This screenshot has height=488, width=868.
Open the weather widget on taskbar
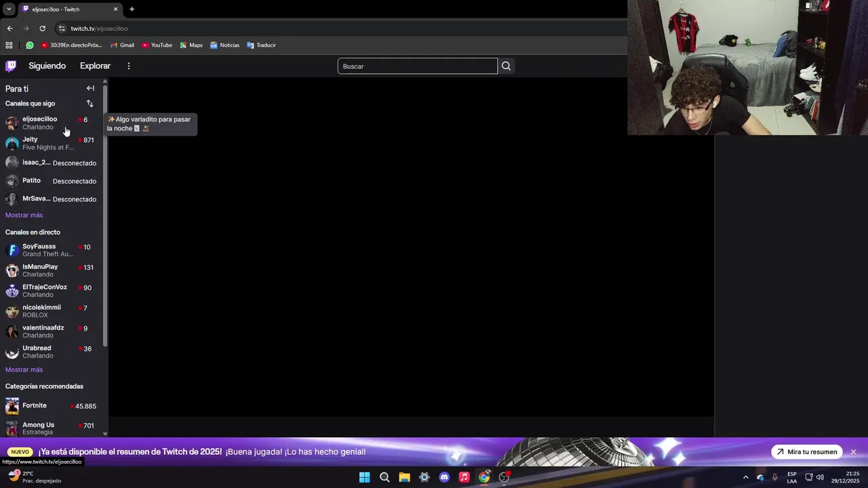pyautogui.click(x=34, y=477)
